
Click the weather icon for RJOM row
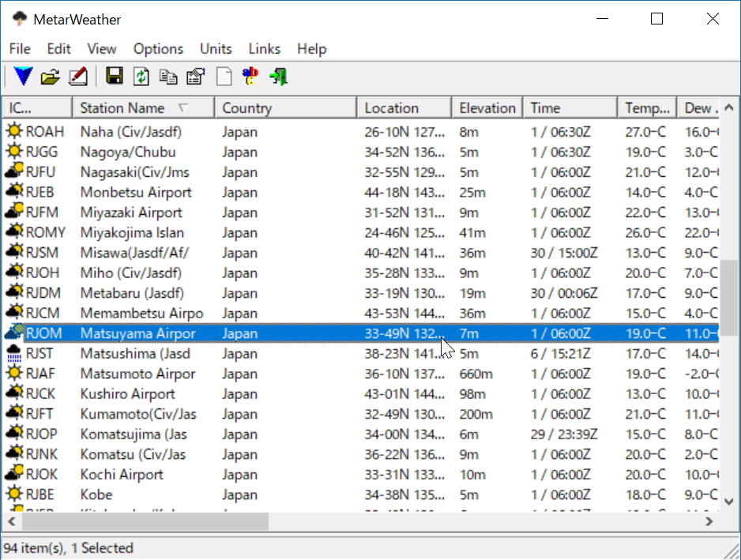point(14,333)
